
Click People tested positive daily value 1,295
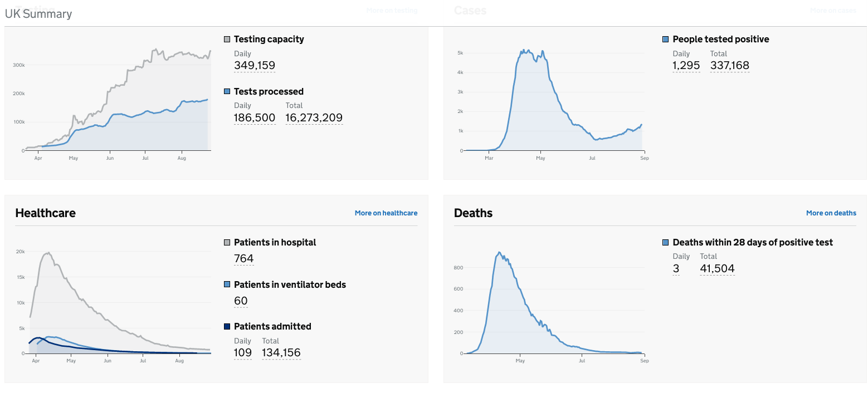(686, 66)
